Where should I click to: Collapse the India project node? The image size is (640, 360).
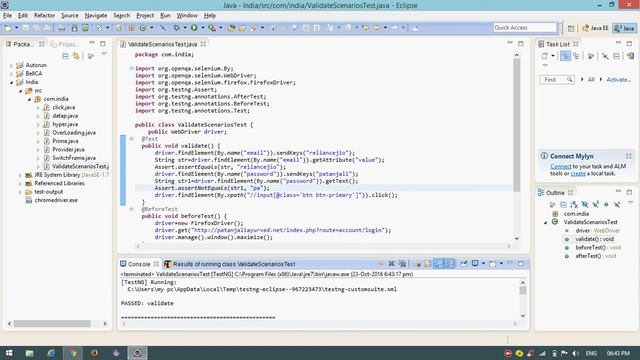coord(11,82)
